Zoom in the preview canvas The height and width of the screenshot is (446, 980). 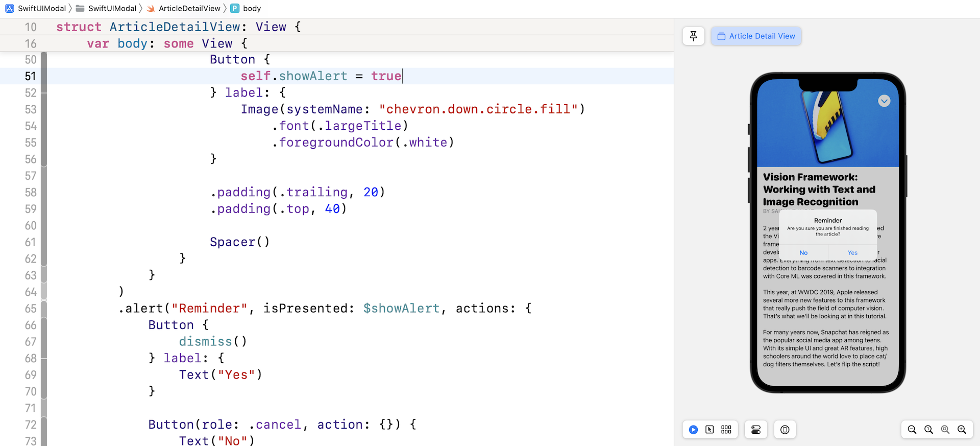(x=962, y=430)
